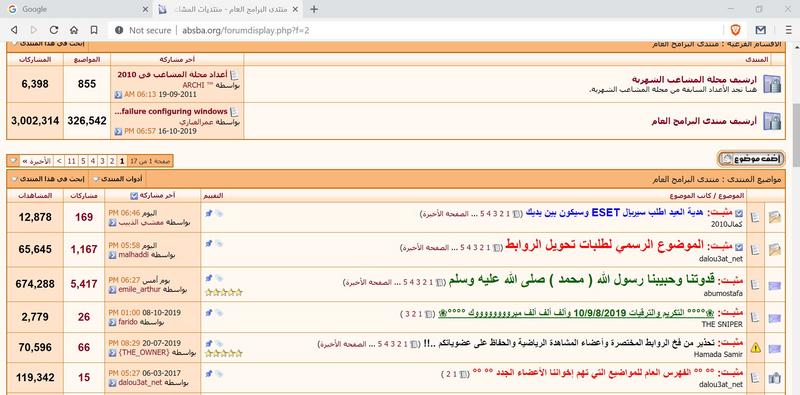Image resolution: width=800 pixels, height=395 pixels.
Task: Go to last post by {THE_OWNER} arrow icon
Action: click(x=112, y=353)
